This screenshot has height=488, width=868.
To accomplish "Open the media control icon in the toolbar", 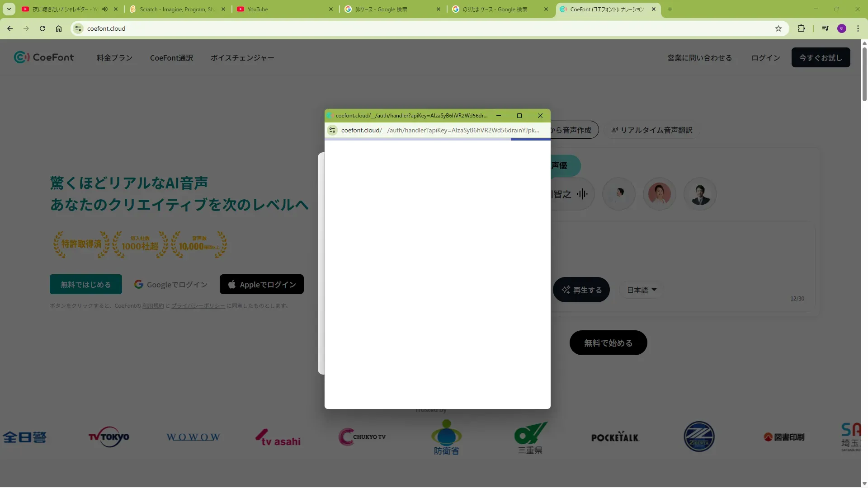I will tap(825, 28).
